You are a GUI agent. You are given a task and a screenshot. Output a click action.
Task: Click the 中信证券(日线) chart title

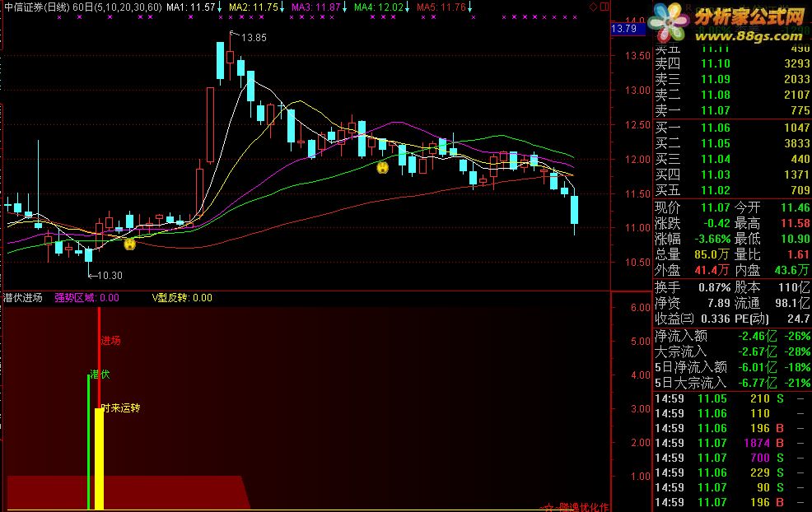[36, 7]
